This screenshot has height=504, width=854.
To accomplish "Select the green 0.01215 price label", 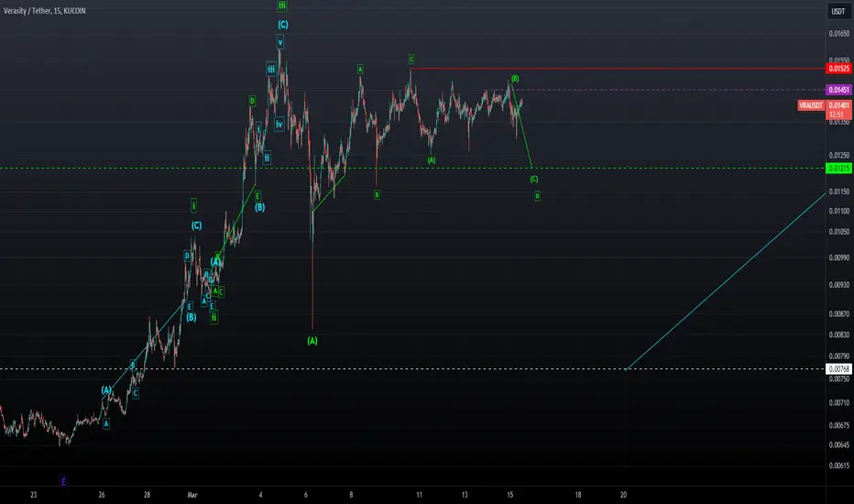I will 838,169.
